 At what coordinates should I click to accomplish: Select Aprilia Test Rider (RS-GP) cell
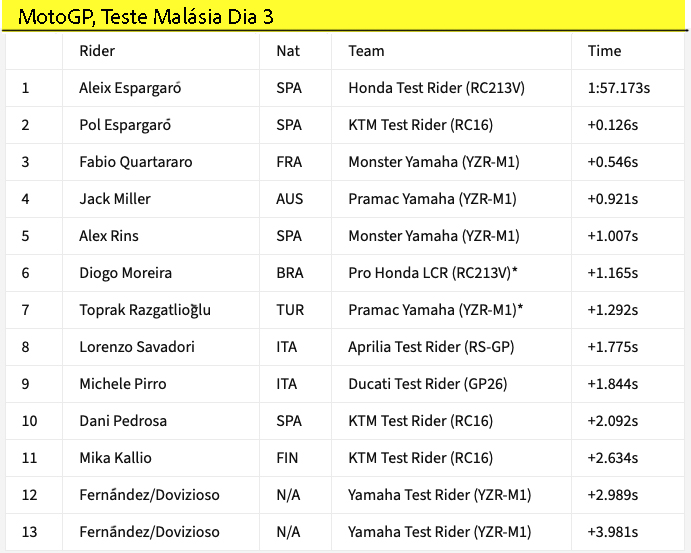pos(431,347)
